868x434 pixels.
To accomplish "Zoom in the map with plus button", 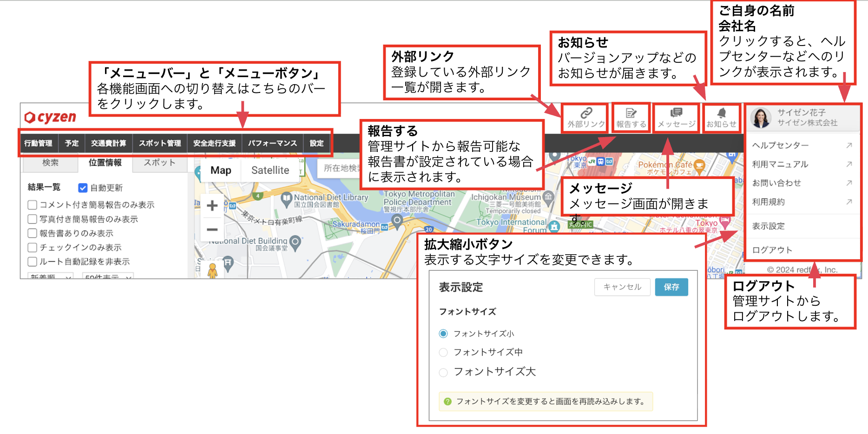I will pos(212,205).
